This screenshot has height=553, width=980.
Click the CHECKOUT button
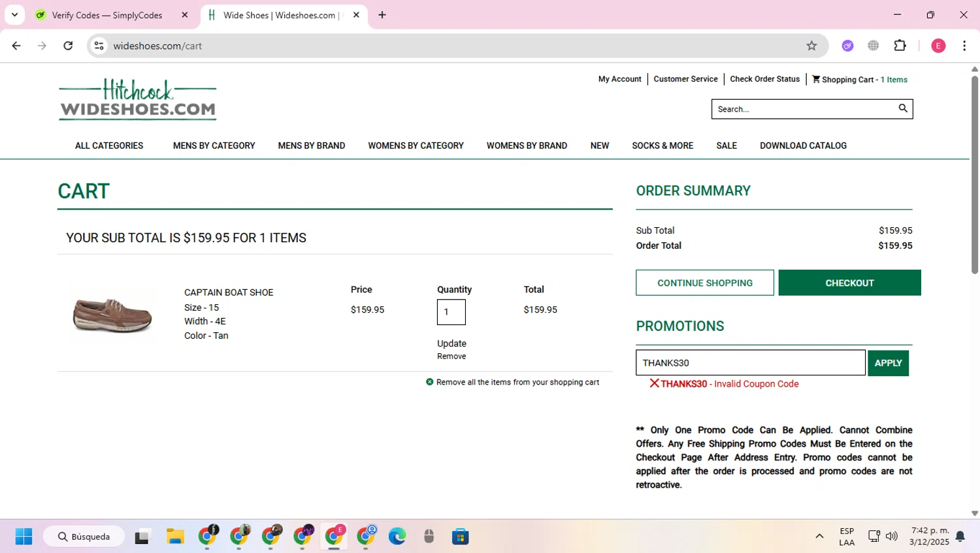pos(849,283)
